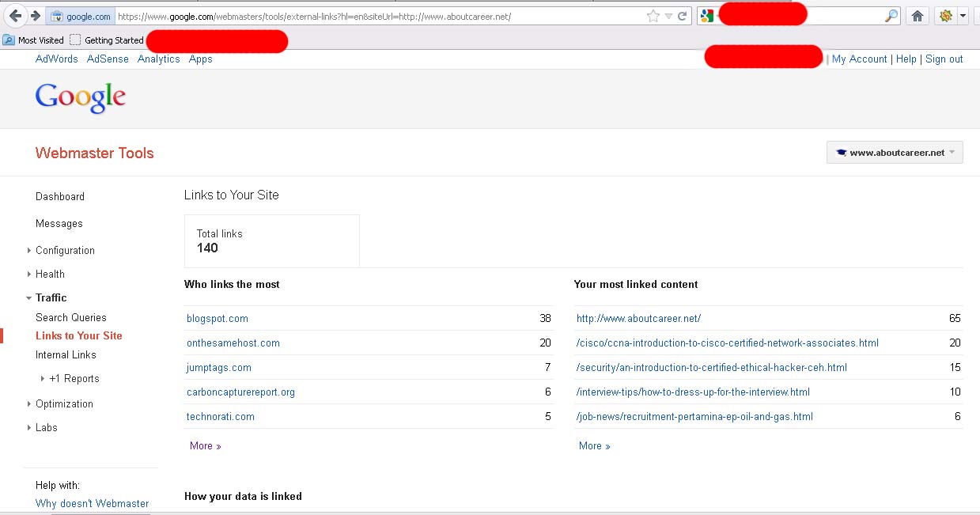Click the count 65 beside http://www.aboutcareer.net/
The image size is (980, 515).
[x=955, y=319]
